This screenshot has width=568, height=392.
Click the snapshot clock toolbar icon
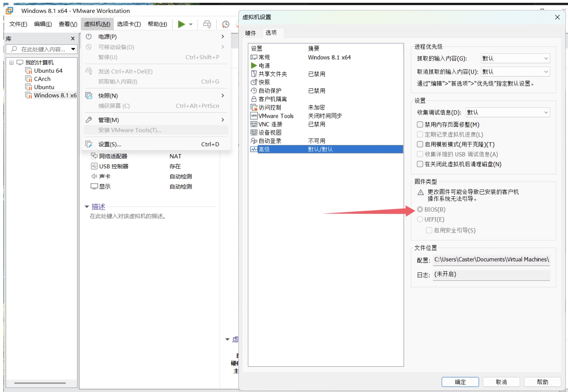pos(225,24)
